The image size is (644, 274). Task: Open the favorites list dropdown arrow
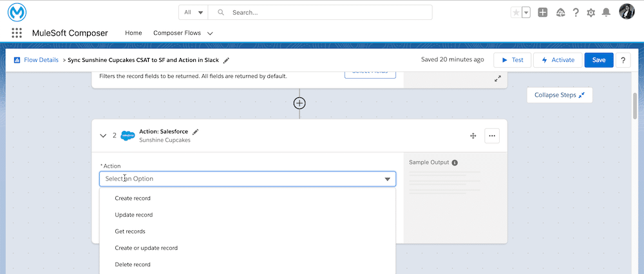526,12
